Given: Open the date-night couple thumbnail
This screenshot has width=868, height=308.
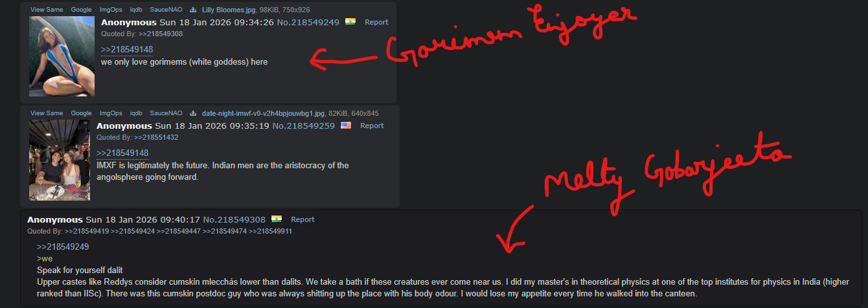Looking at the screenshot, I should click(x=60, y=160).
